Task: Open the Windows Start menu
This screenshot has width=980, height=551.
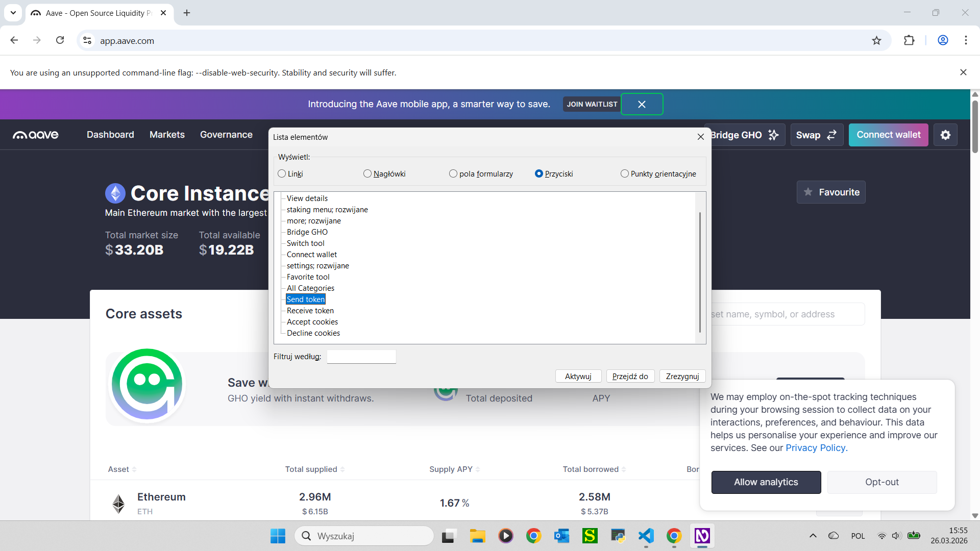Action: pos(278,536)
